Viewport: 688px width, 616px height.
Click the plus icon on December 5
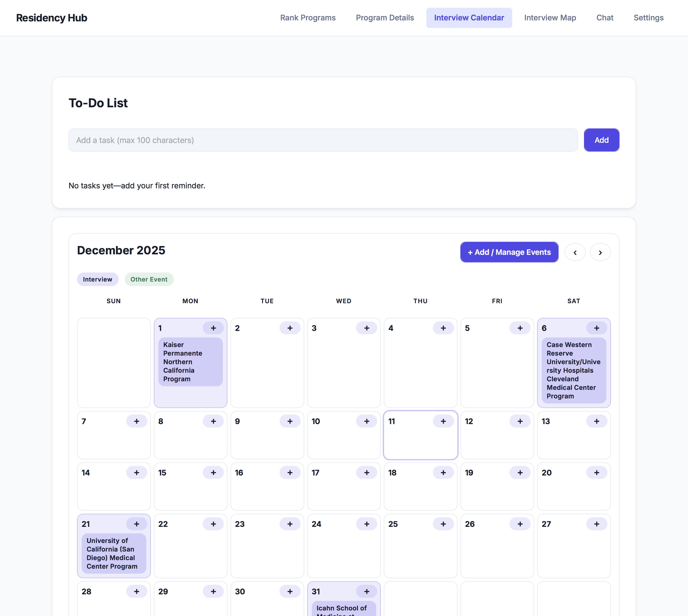coord(520,328)
